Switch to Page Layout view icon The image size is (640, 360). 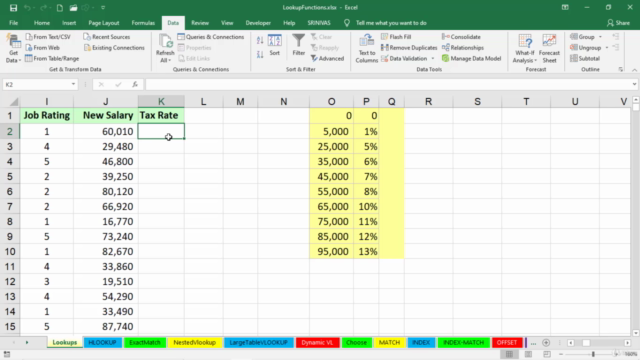[528, 354]
